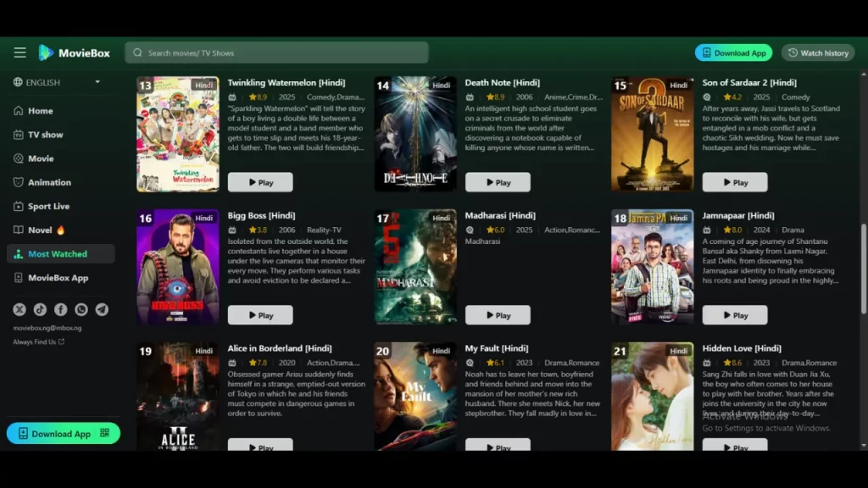Open Twinkling Watermelon poster thumbnail

[178, 134]
